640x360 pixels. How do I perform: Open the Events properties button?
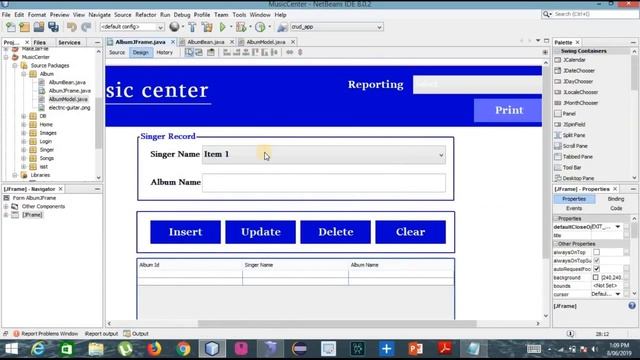click(x=574, y=208)
